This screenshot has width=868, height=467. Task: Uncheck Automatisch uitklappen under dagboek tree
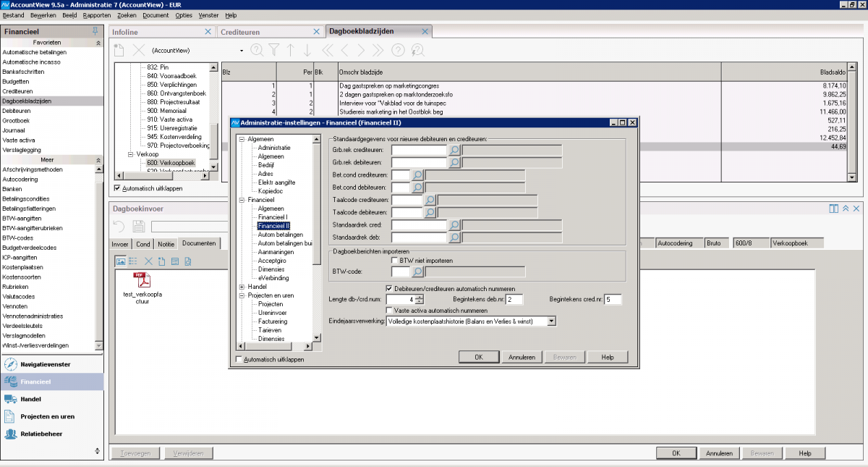coord(117,188)
